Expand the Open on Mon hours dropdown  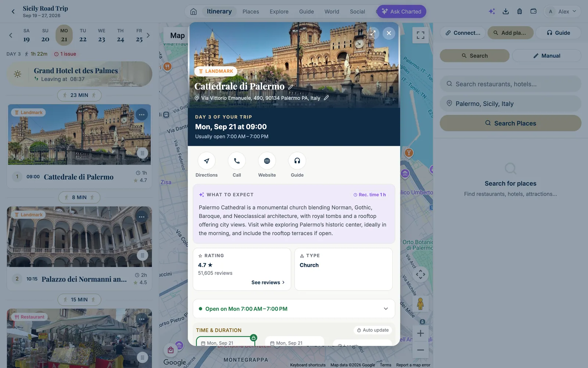[x=386, y=309]
